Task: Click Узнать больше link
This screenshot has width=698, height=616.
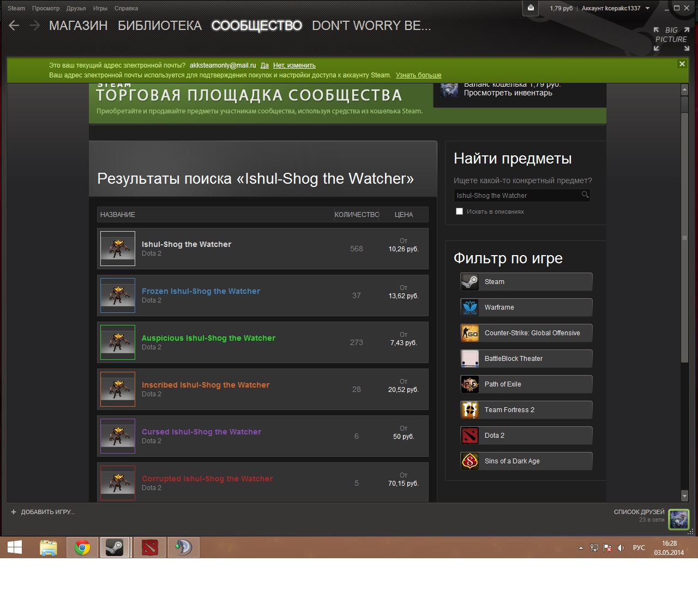Action: pyautogui.click(x=419, y=75)
